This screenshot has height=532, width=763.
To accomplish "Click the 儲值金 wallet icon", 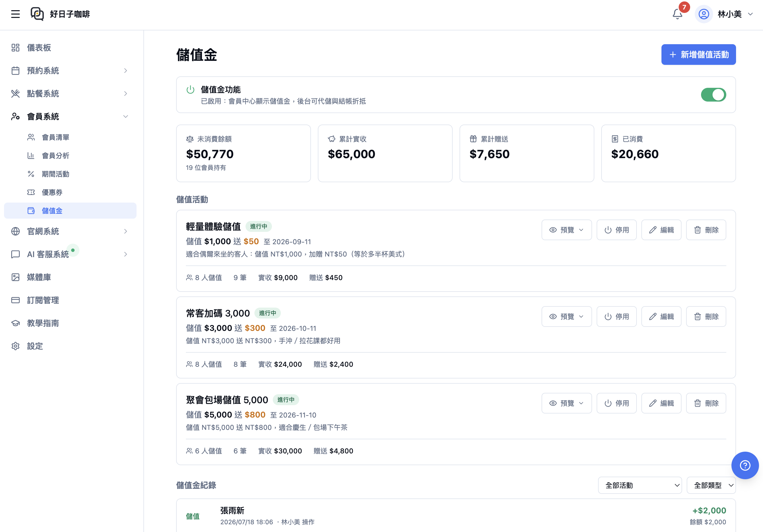I will coord(31,210).
